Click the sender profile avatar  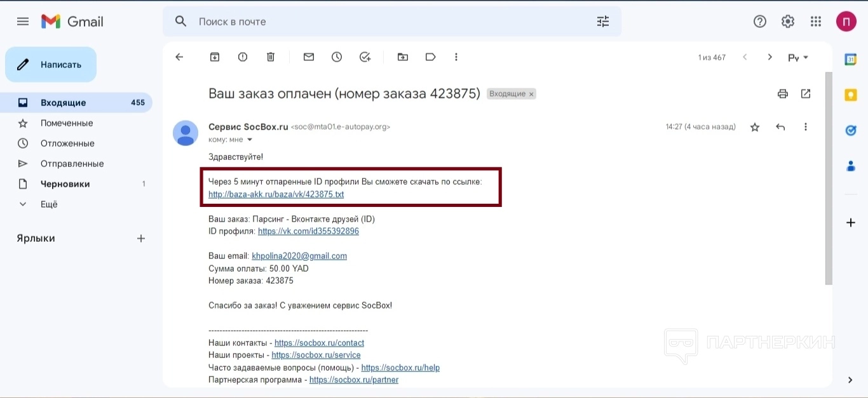[186, 133]
